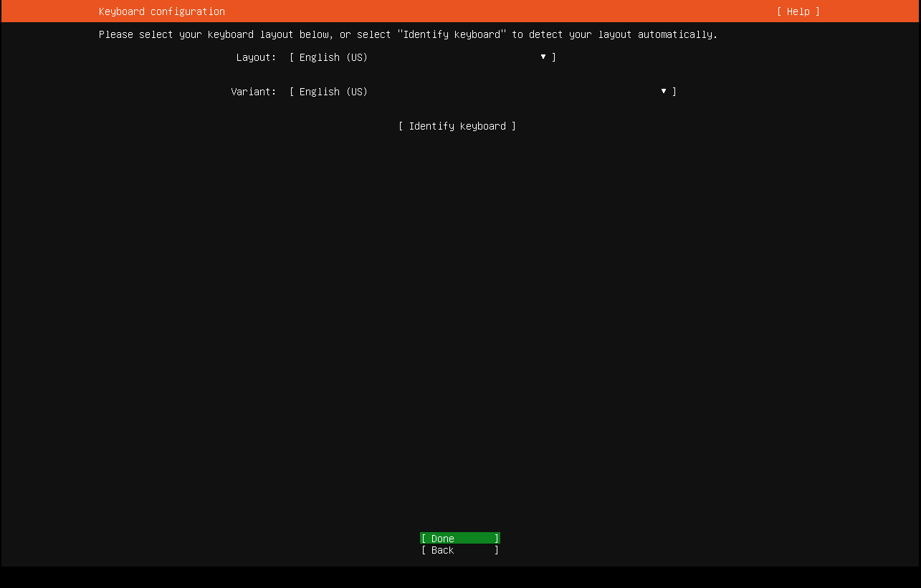This screenshot has height=588, width=921.
Task: Open the Variant dropdown selector
Action: pos(482,92)
